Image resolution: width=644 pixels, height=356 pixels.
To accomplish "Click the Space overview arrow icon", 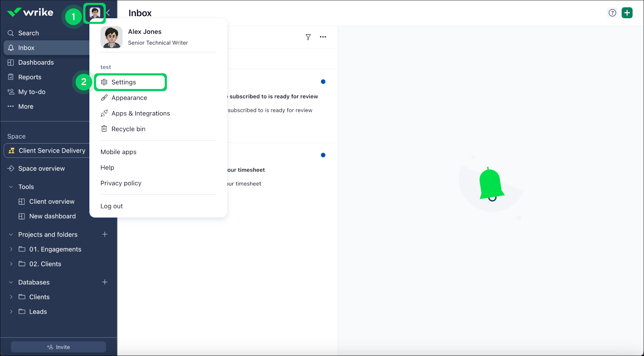I will 11,168.
